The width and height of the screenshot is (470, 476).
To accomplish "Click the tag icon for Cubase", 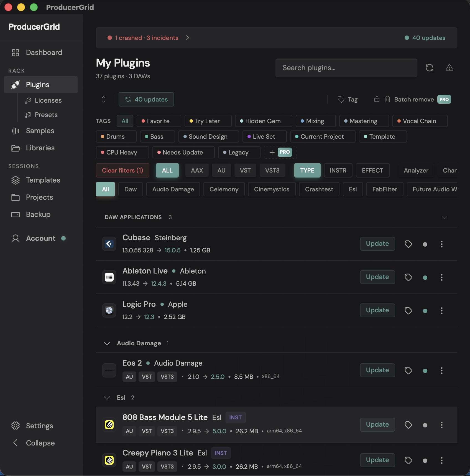I will [408, 244].
